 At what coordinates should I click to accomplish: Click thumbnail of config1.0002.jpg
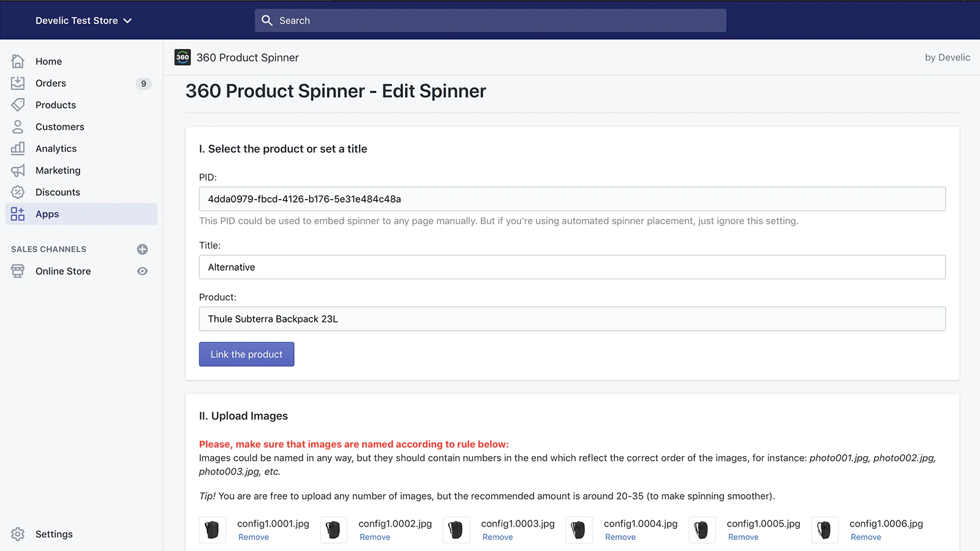coord(333,530)
